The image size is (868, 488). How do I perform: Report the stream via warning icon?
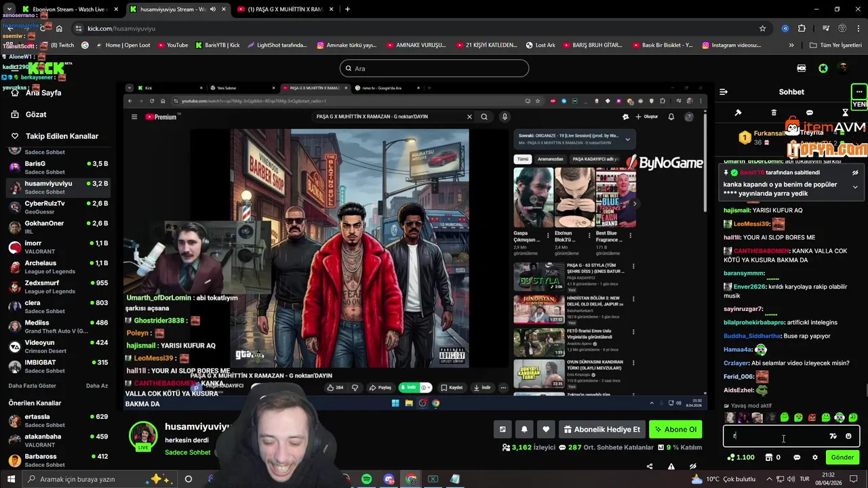(x=671, y=466)
